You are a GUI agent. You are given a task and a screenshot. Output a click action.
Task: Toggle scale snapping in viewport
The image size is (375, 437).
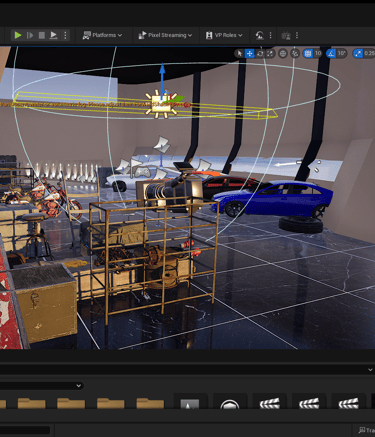point(358,53)
